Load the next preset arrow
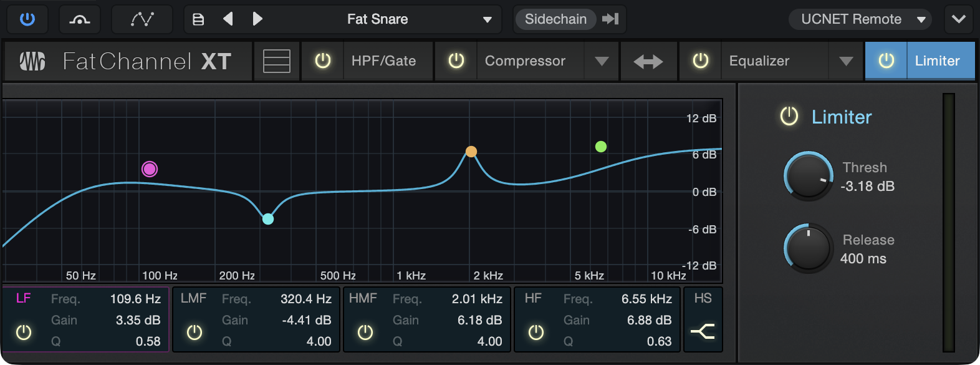Screen dimensions: 980x365 click(257, 19)
